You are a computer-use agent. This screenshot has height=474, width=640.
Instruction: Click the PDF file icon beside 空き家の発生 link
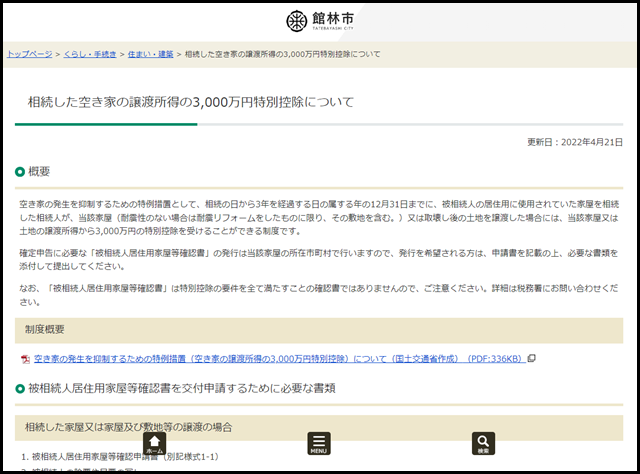[25, 359]
